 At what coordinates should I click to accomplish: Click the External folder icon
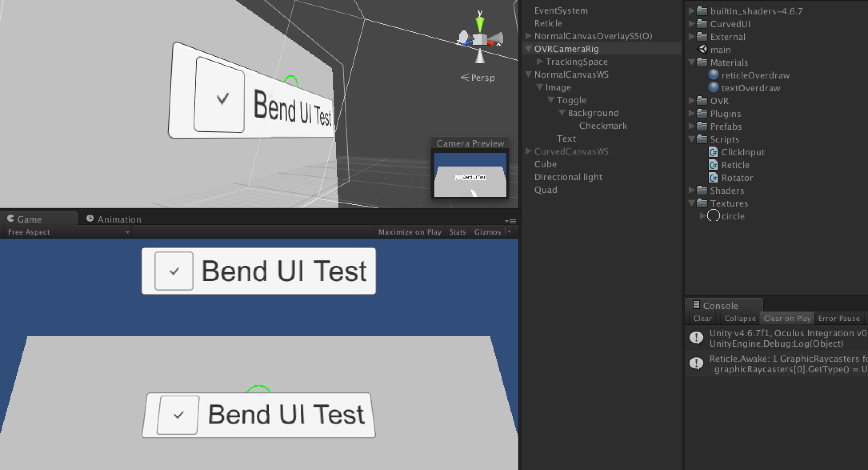click(x=702, y=36)
